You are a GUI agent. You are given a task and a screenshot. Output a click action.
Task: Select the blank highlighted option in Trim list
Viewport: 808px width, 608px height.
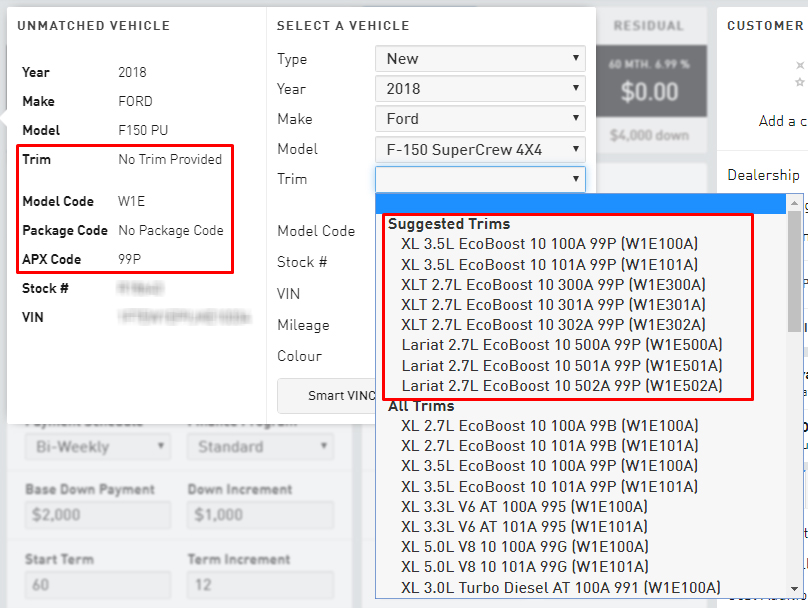[x=581, y=204]
